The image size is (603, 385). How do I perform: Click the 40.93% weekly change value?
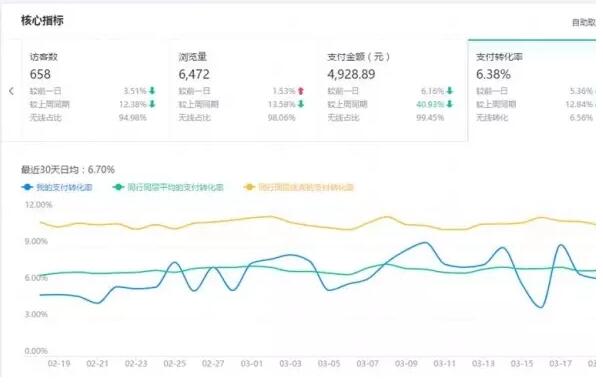coord(430,104)
